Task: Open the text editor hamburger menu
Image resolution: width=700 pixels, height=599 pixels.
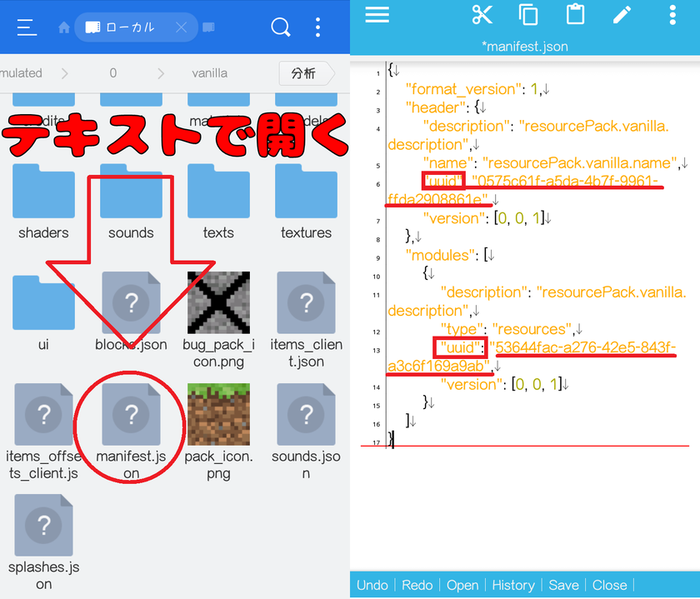Action: [x=377, y=15]
